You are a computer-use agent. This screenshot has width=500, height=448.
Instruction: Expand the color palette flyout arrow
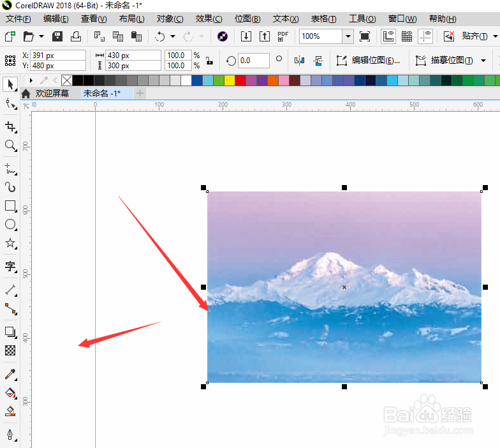[31, 80]
